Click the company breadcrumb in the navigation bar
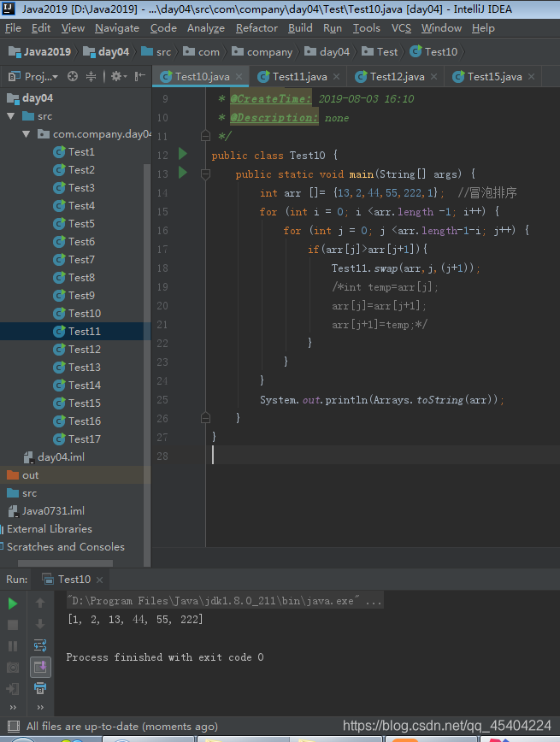Image resolution: width=560 pixels, height=742 pixels. [x=262, y=51]
